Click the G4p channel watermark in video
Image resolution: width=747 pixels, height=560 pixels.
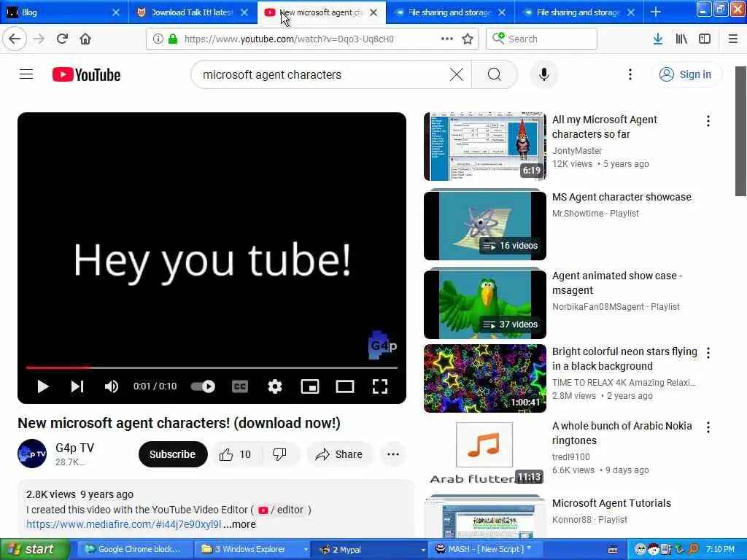coord(382,345)
